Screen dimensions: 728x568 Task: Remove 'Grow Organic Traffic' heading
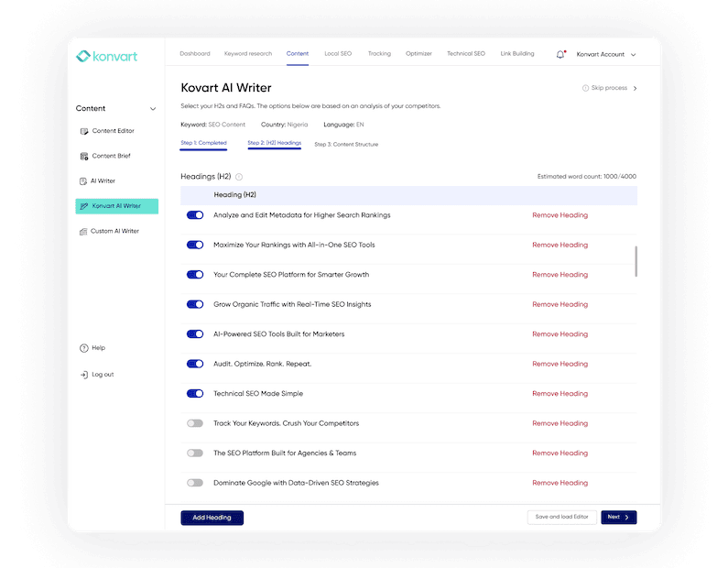point(560,304)
